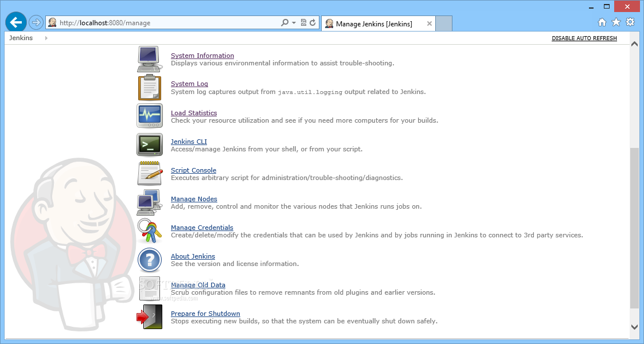
Task: Open the Load Statistics link
Action: 194,112
